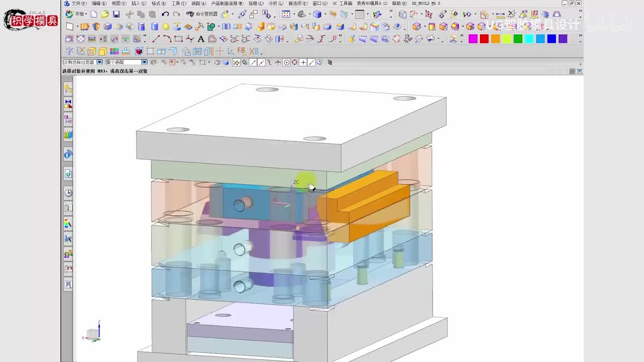Image resolution: width=644 pixels, height=362 pixels.
Task: Open the 格式 Format menu
Action: click(x=159, y=4)
